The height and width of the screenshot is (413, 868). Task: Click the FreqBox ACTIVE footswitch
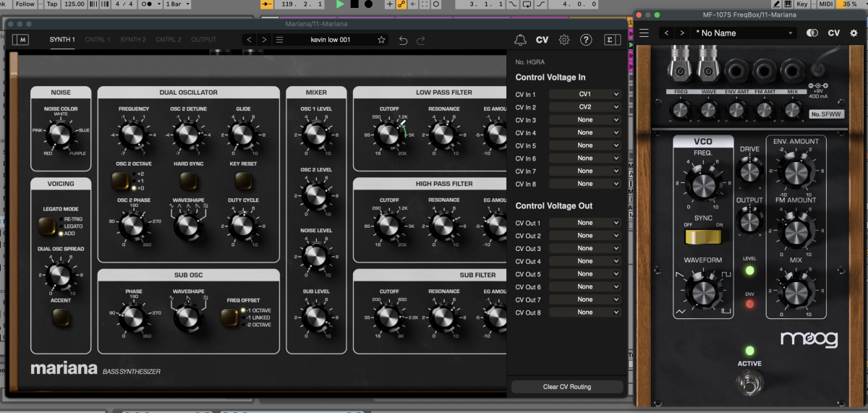click(x=749, y=384)
